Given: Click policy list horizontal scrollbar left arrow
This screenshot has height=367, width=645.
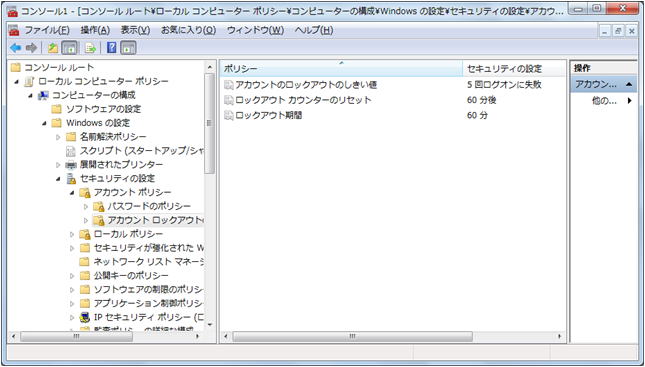Looking at the screenshot, I should [x=226, y=337].
